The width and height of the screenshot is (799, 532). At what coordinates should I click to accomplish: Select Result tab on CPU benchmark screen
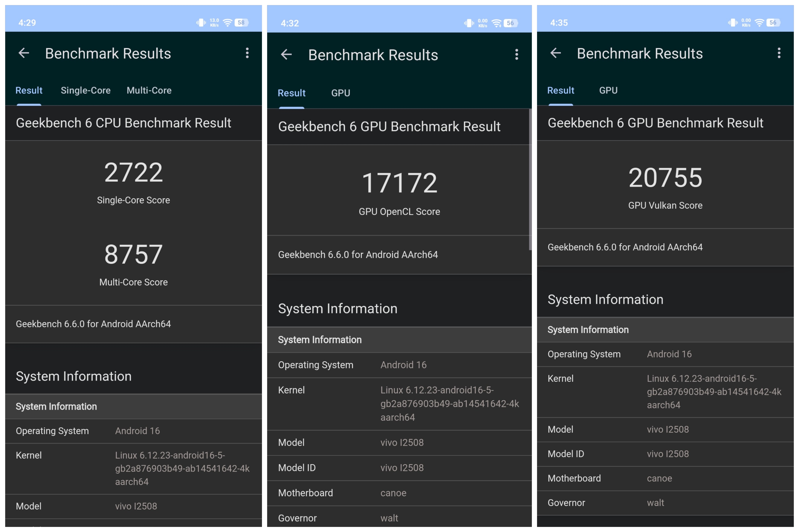pos(29,90)
